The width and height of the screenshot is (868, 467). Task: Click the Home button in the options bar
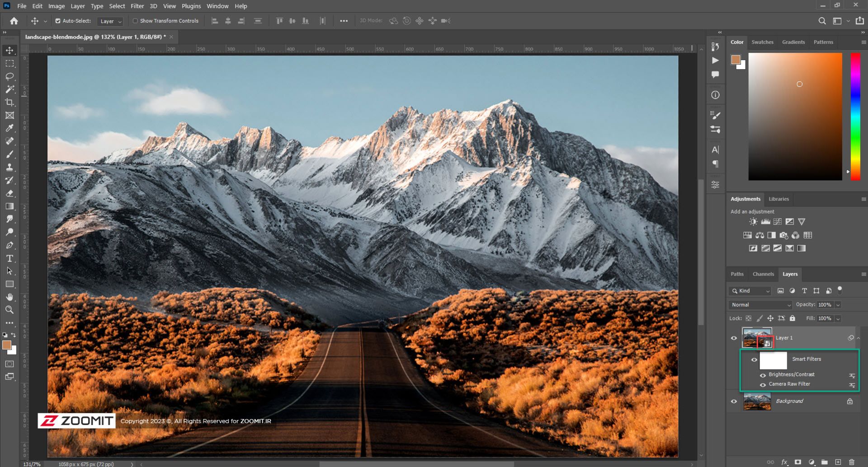(x=14, y=21)
